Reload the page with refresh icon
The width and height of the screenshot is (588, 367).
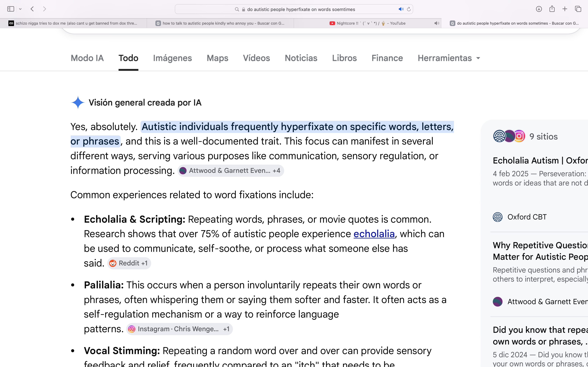coord(409,9)
